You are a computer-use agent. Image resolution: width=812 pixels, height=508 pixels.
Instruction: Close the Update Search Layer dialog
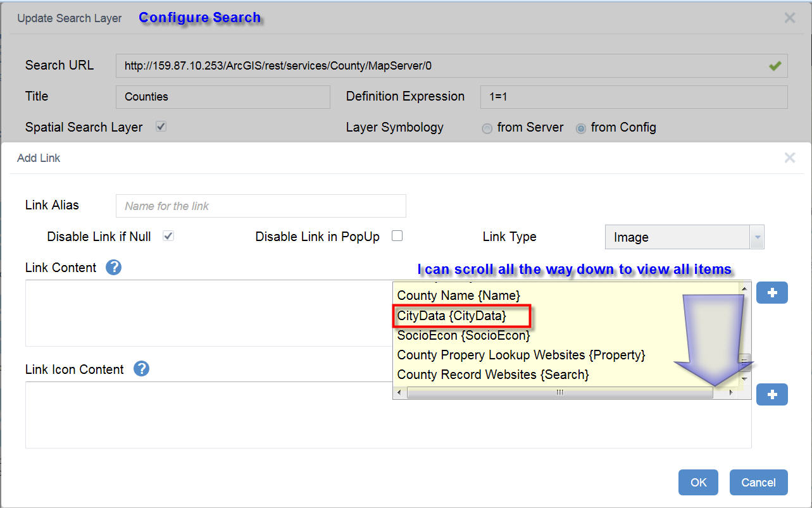(789, 18)
